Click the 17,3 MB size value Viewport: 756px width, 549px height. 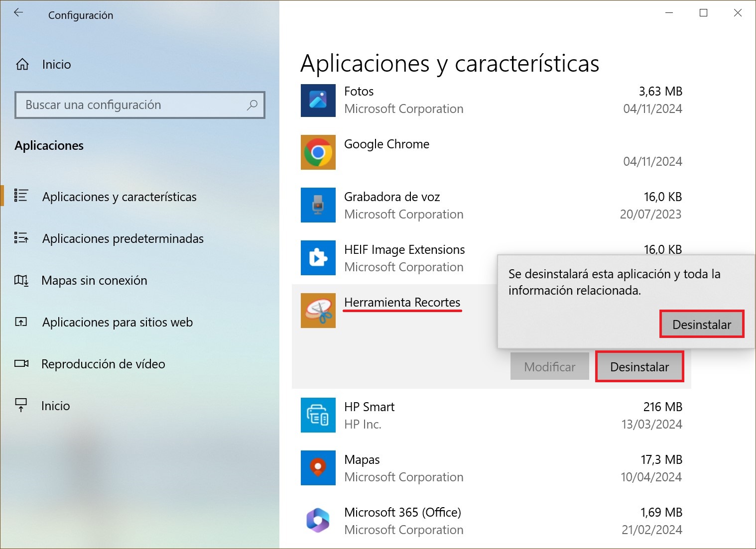coord(661,459)
